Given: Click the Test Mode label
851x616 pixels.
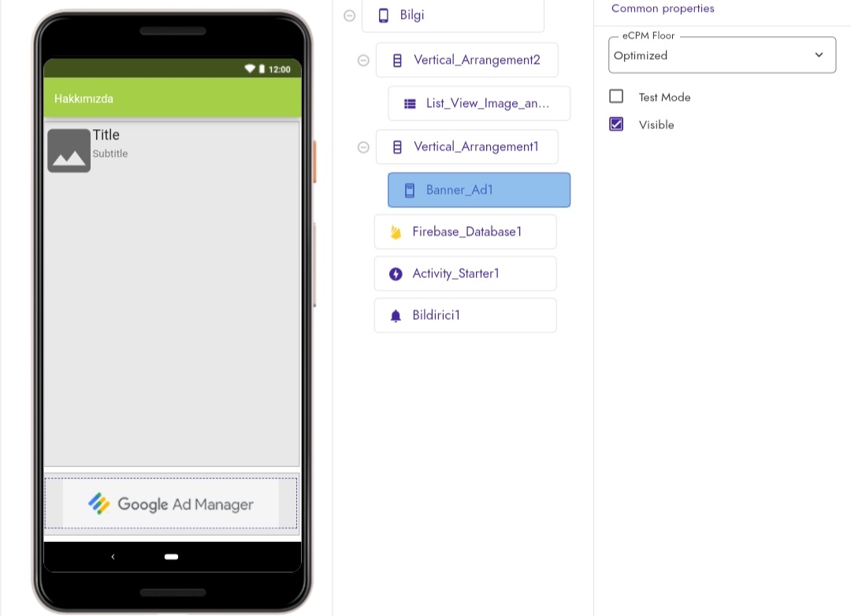Looking at the screenshot, I should point(664,97).
